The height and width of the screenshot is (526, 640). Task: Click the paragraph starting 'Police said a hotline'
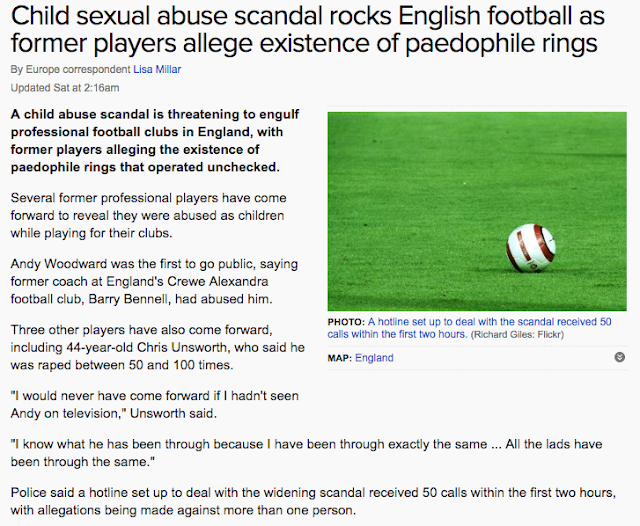320,503
